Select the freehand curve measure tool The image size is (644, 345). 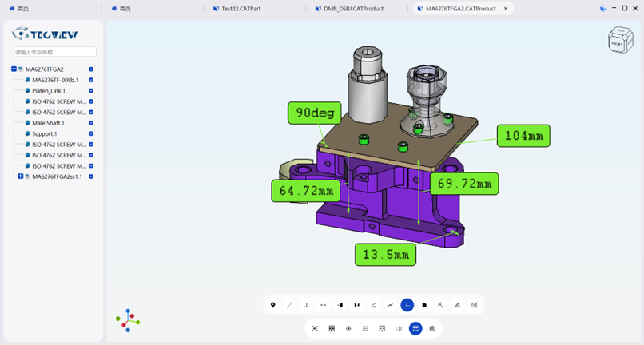[391, 305]
